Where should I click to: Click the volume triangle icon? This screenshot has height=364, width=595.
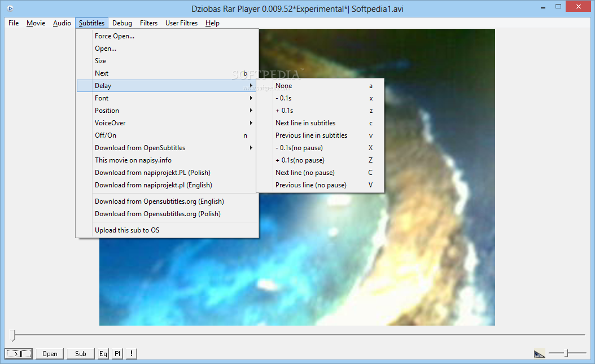(x=539, y=354)
